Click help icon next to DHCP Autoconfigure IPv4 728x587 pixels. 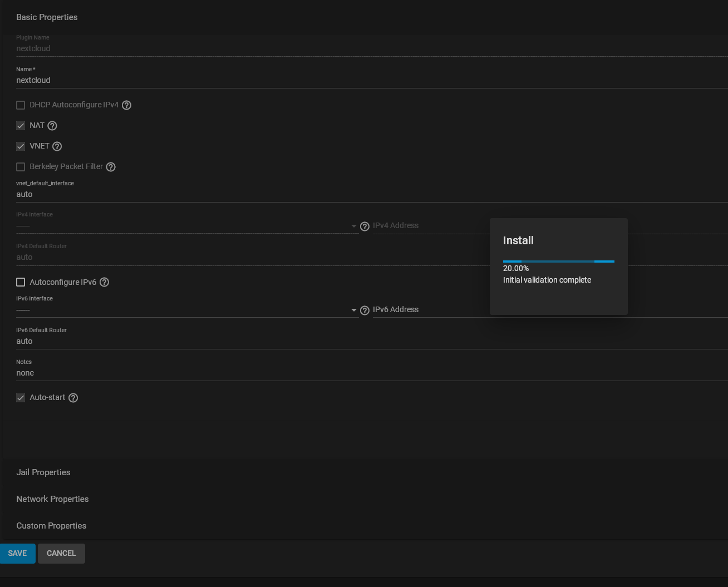126,105
